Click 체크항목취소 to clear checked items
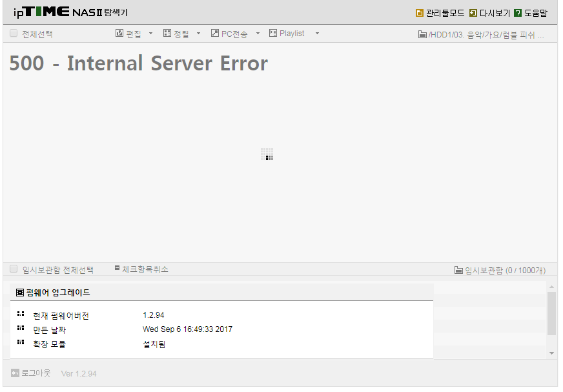 (x=145, y=269)
